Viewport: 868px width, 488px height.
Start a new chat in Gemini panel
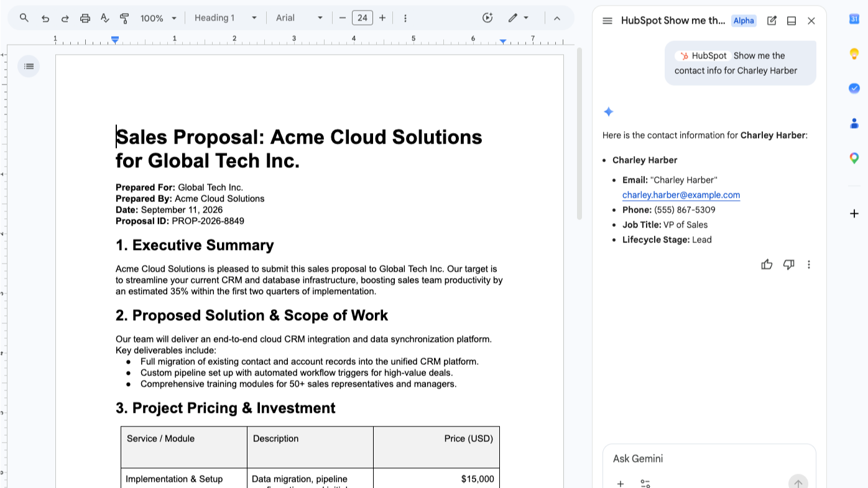tap(772, 21)
